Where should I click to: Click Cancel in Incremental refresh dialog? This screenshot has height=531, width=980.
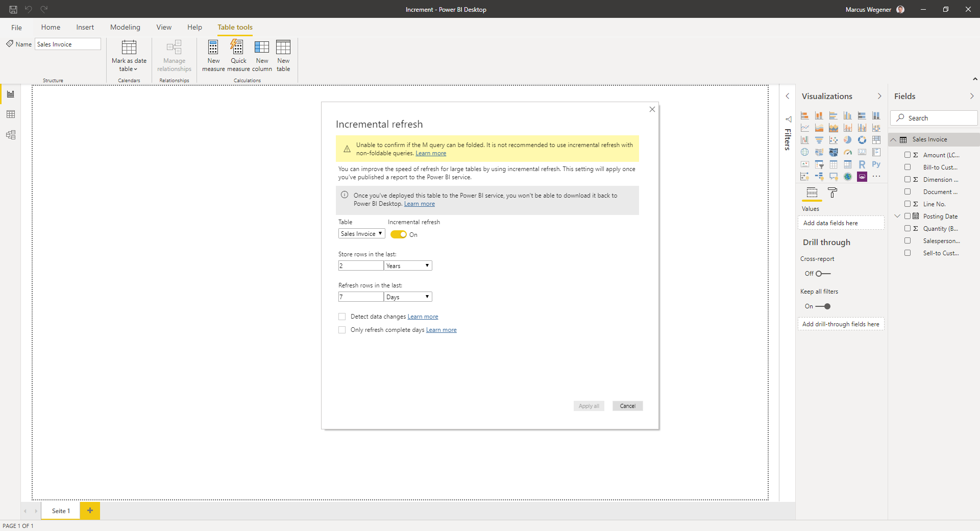(x=628, y=406)
